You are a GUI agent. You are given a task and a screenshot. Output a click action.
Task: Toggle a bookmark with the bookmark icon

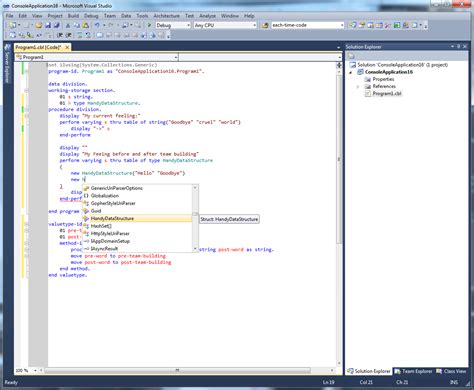click(x=100, y=35)
